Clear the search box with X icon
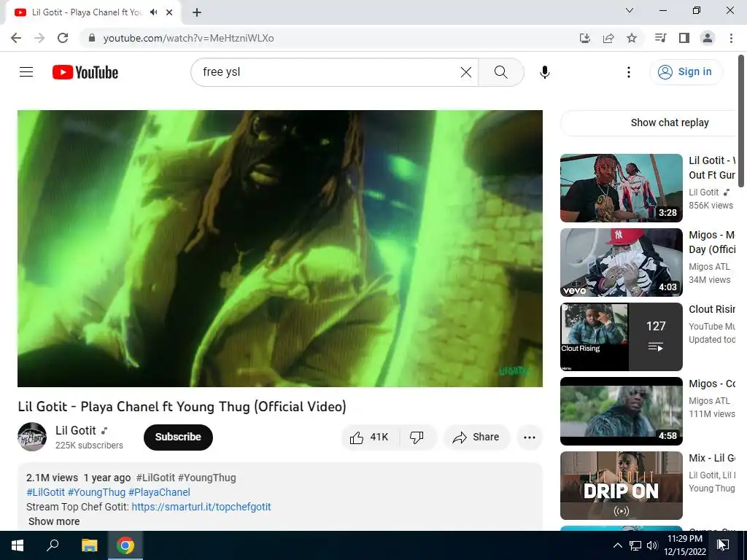 click(x=466, y=72)
